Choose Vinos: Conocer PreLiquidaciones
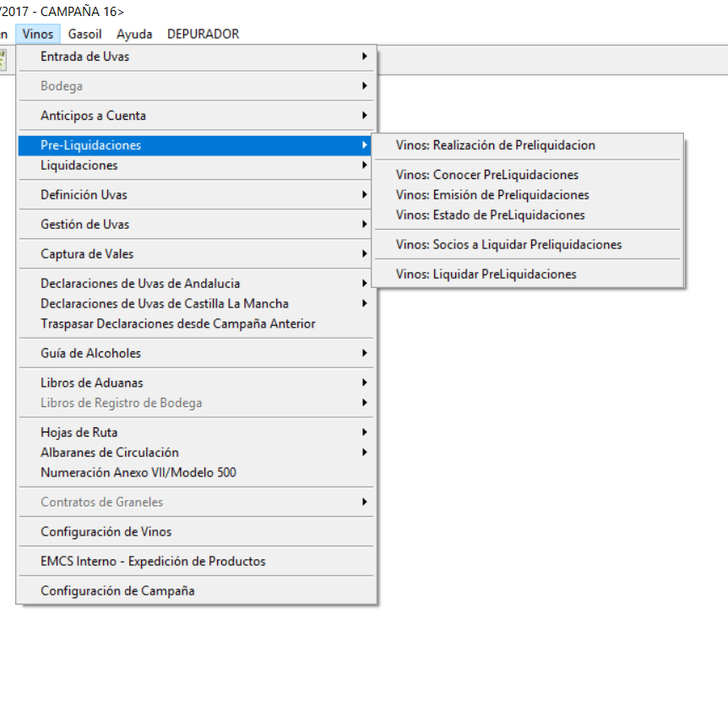Image resolution: width=728 pixels, height=717 pixels. (x=486, y=175)
